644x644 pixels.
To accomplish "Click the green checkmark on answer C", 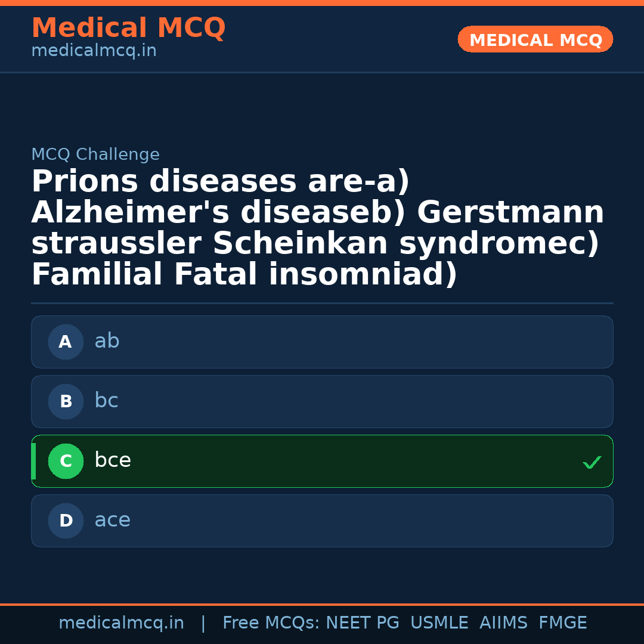I will tap(592, 461).
